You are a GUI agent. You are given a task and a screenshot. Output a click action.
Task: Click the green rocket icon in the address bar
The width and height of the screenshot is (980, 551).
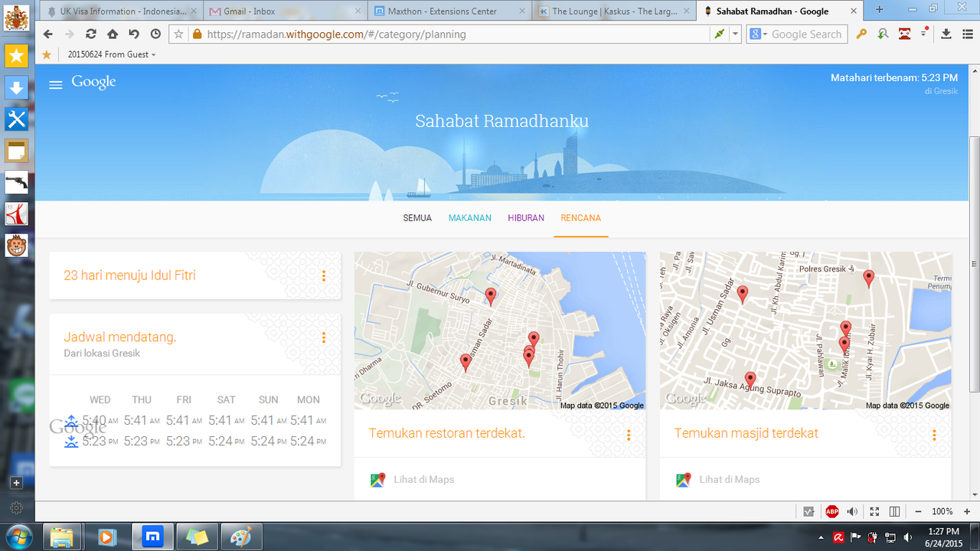click(719, 34)
